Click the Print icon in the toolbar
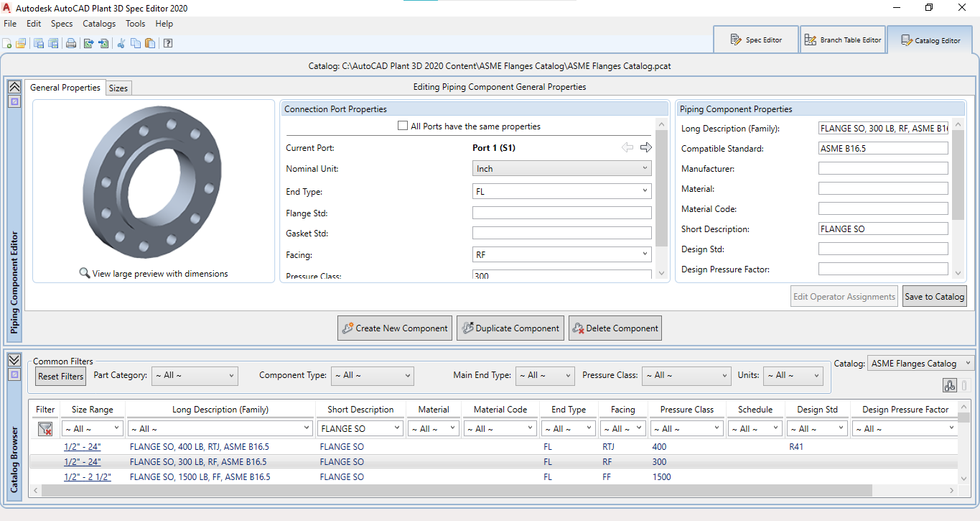980x521 pixels. (x=71, y=43)
